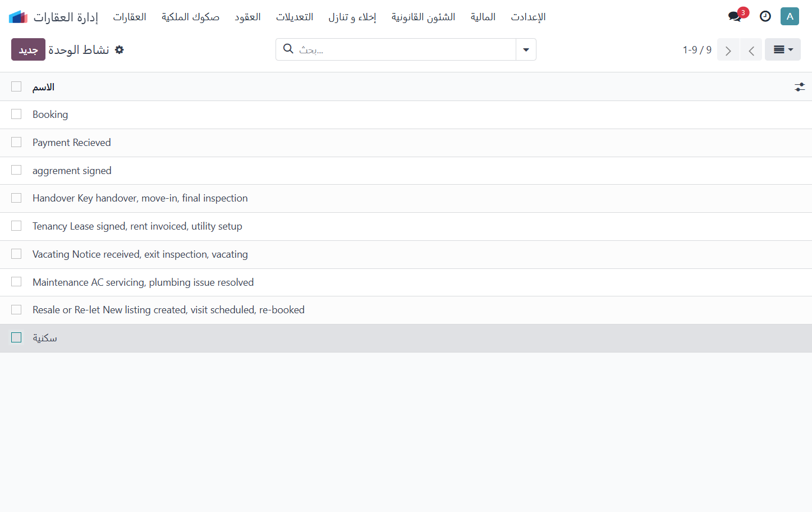Toggle the select-all checkbox in the header

16,86
